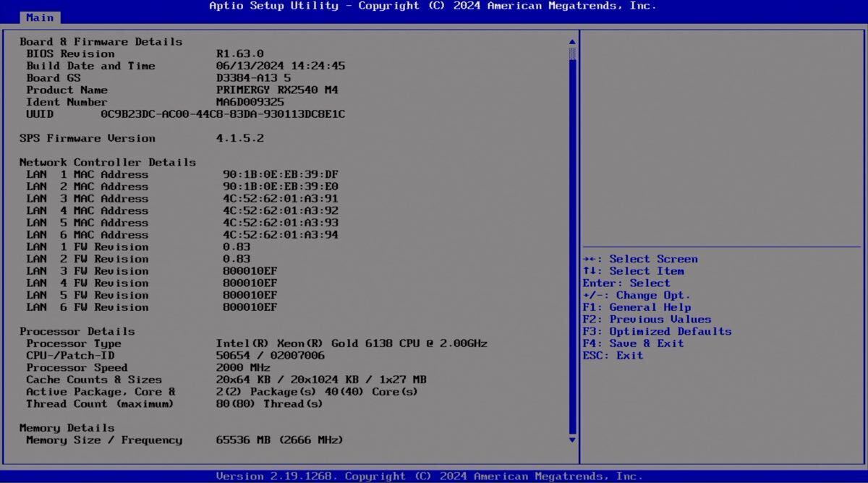This screenshot has height=483, width=868.
Task: Click the scrollbar up arrow
Action: (572, 43)
